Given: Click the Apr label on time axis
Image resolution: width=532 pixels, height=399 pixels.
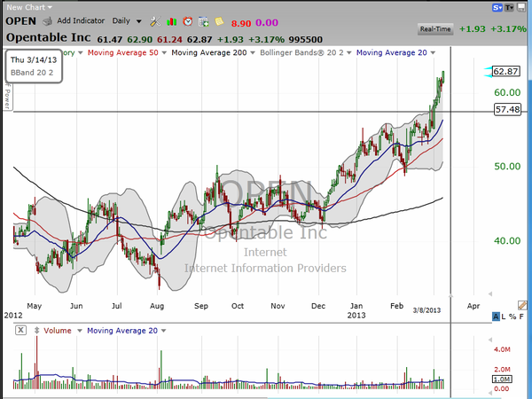Looking at the screenshot, I should click(x=473, y=306).
